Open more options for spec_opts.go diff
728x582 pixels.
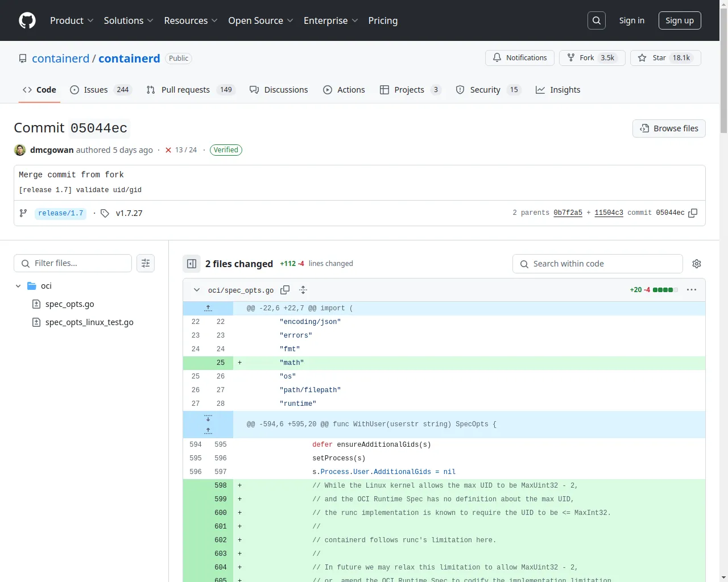pos(692,290)
